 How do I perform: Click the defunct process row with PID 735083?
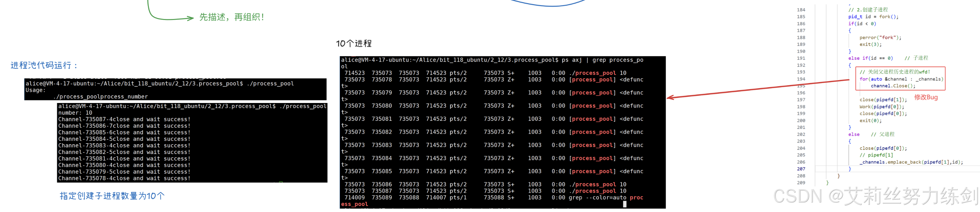point(494,145)
